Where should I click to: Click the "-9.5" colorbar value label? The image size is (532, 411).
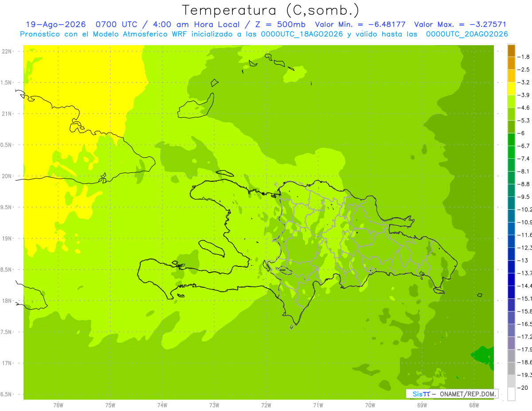click(524, 197)
